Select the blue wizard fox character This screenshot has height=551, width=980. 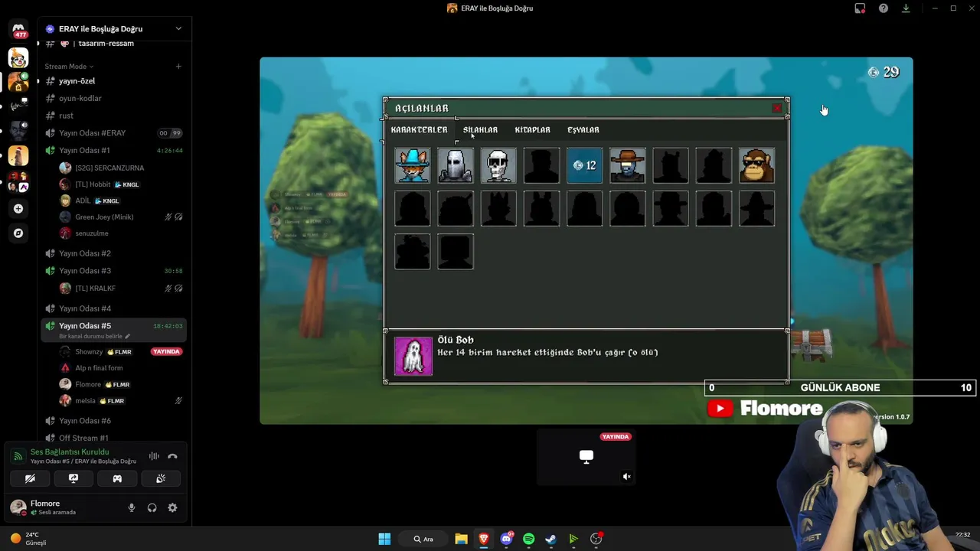tap(413, 165)
